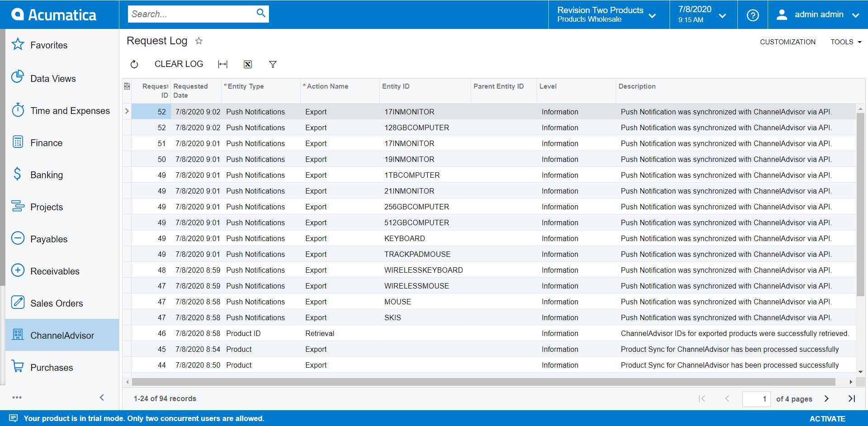Refresh the Request Log grid
The height and width of the screenshot is (426, 868).
[134, 64]
